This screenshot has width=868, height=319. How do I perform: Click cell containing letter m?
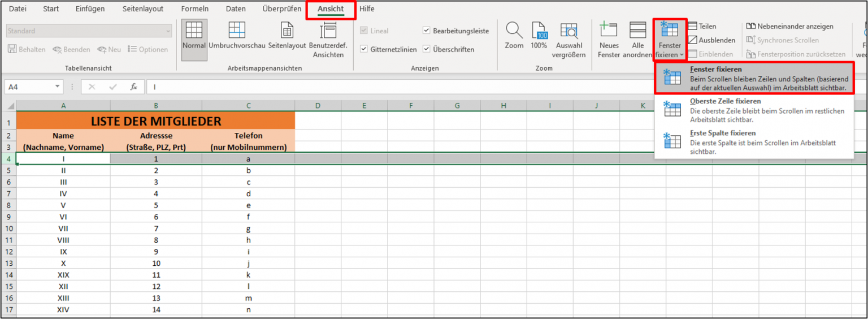pos(249,298)
